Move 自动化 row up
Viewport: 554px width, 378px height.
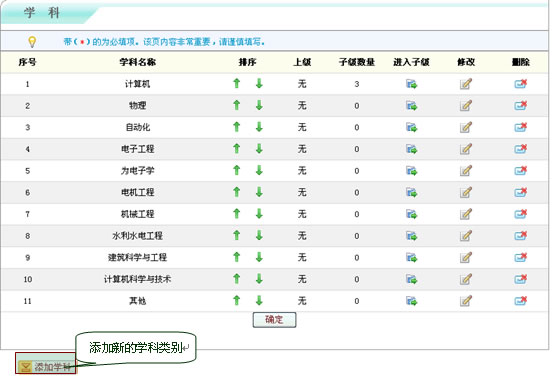237,127
